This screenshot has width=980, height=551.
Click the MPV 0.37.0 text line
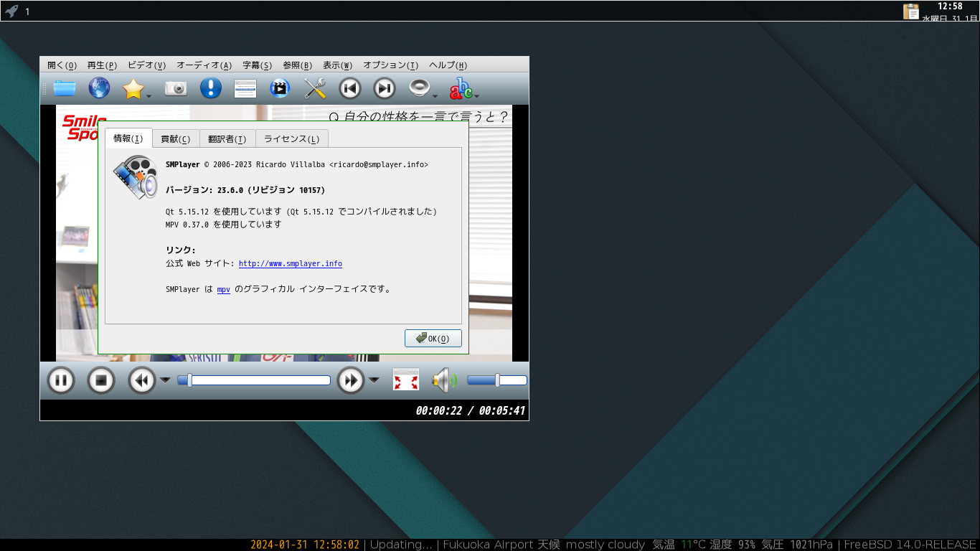coord(224,225)
